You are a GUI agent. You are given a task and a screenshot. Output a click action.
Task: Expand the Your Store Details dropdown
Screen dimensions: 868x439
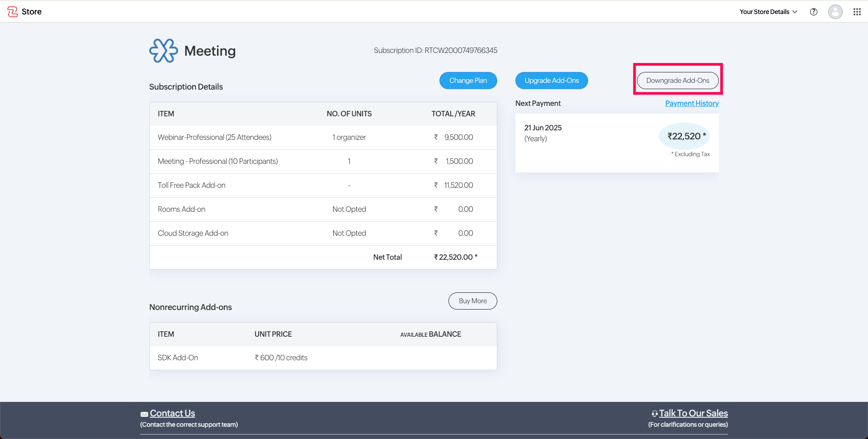pos(769,12)
